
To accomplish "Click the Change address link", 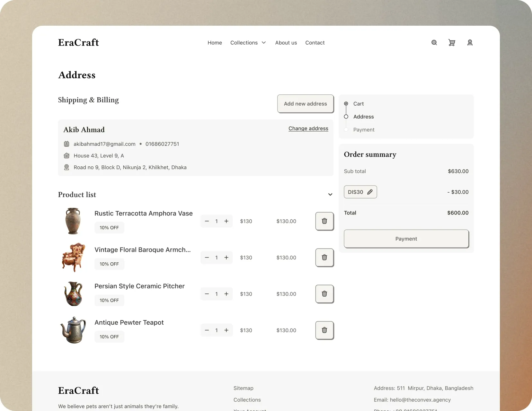I will pyautogui.click(x=308, y=128).
